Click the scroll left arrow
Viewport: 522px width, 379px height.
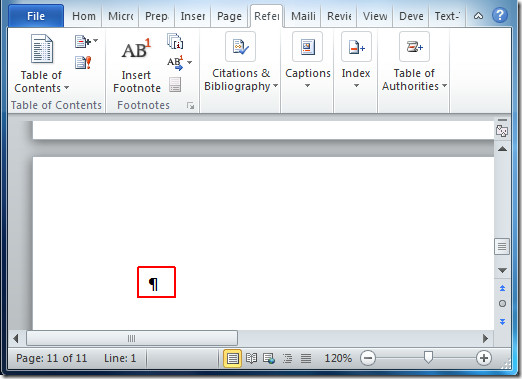16,339
